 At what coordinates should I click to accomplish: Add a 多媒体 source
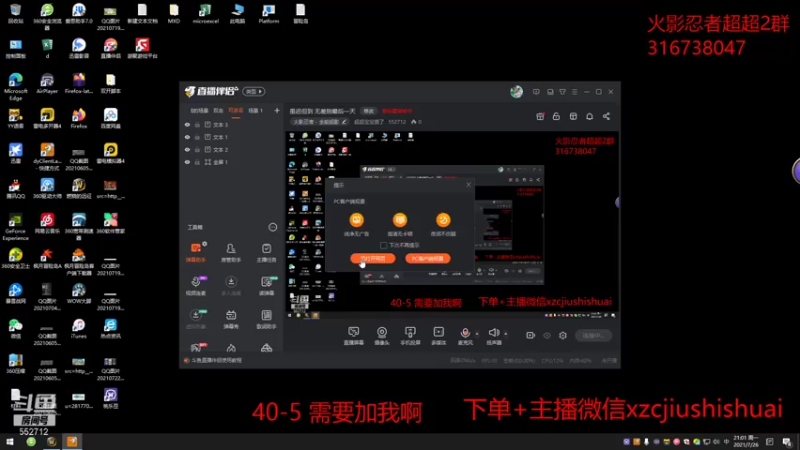click(x=438, y=336)
